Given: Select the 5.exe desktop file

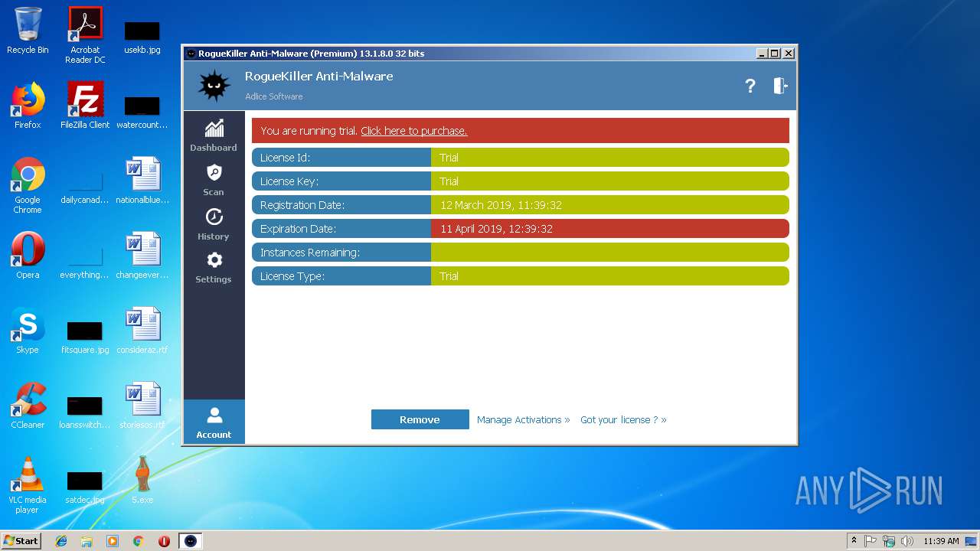Looking at the screenshot, I should (x=142, y=480).
